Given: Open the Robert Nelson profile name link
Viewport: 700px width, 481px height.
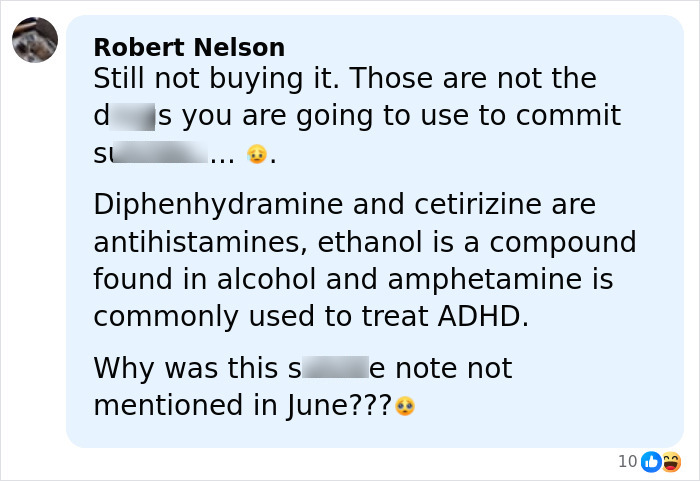Looking at the screenshot, I should [x=189, y=47].
